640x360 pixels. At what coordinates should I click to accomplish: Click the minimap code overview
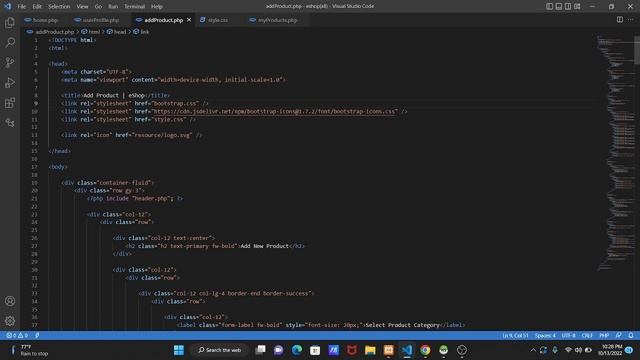pos(615,153)
